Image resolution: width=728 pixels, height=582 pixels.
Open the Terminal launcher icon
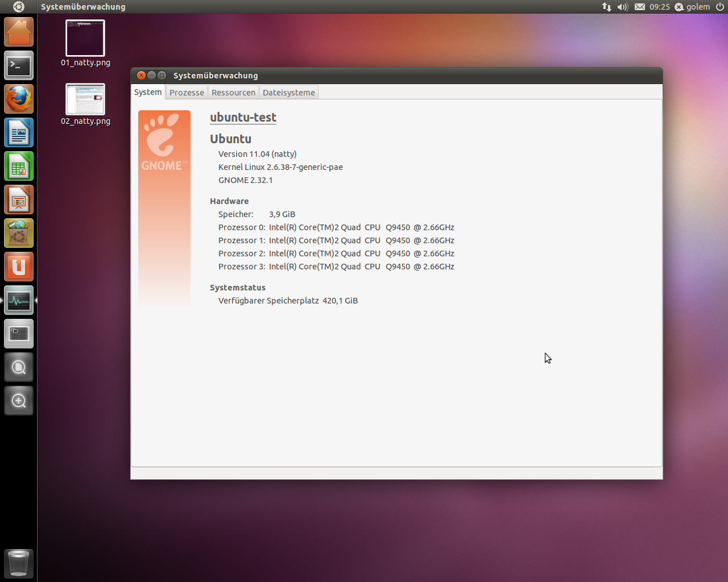tap(18, 65)
